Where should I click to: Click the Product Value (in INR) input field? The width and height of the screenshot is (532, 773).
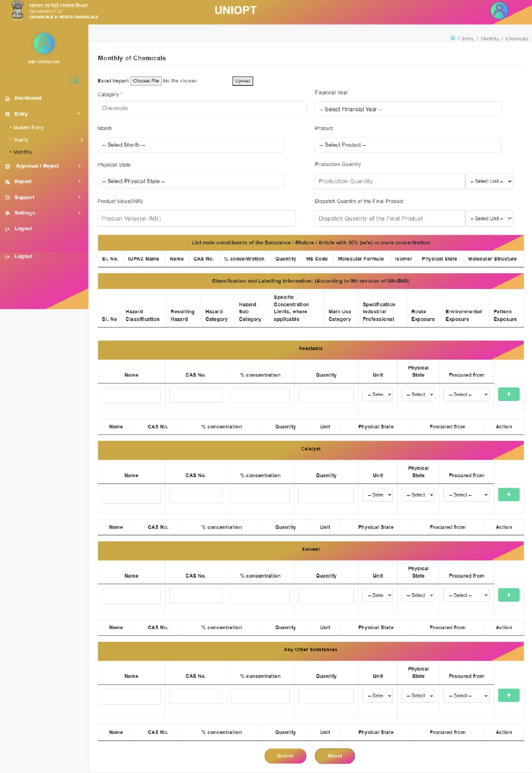coord(197,218)
